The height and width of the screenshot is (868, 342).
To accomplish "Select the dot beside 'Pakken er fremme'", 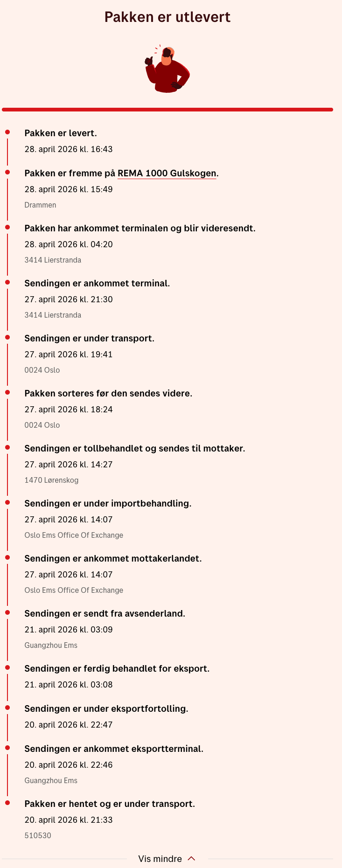I will tap(7, 172).
